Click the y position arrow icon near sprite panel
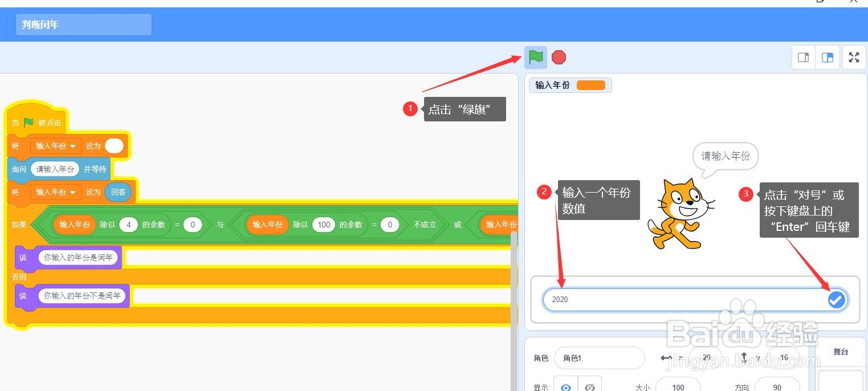This screenshot has height=391, width=868. (744, 357)
